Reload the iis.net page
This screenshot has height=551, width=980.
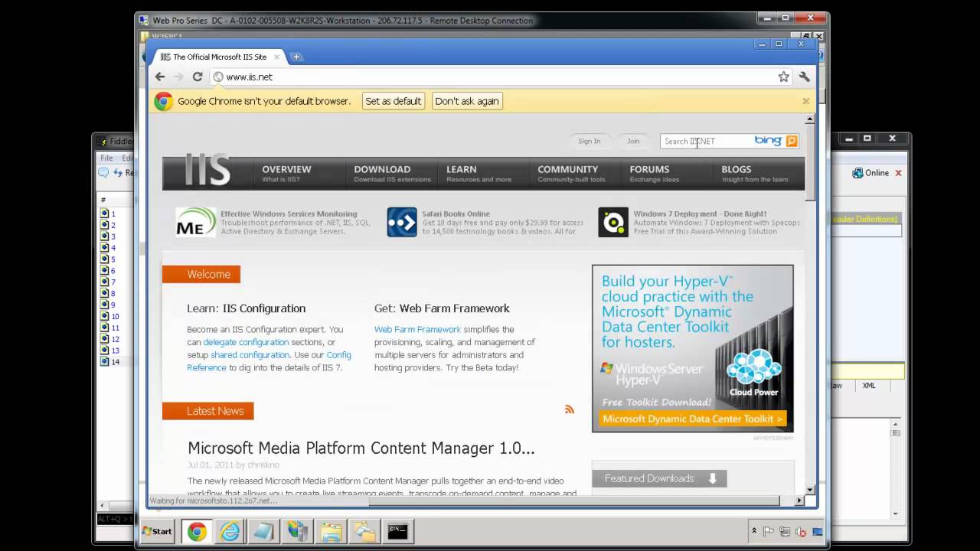coord(198,77)
